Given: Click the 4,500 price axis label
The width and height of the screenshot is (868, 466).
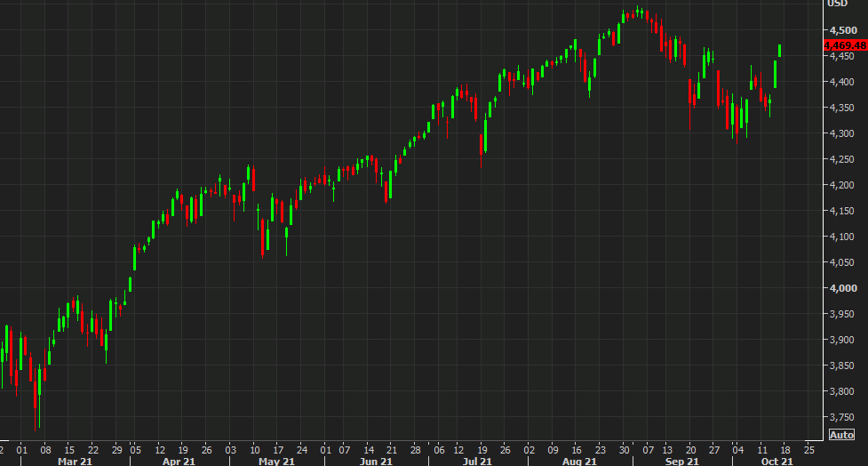Looking at the screenshot, I should pos(843,30).
